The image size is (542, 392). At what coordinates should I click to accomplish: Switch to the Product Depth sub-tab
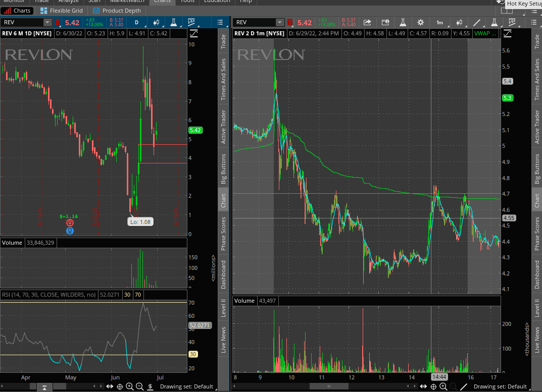coord(117,11)
